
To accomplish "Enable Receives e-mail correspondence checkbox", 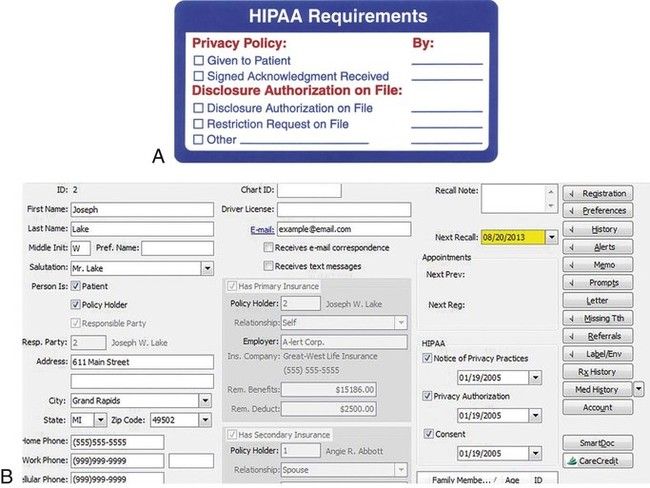I will coord(268,247).
